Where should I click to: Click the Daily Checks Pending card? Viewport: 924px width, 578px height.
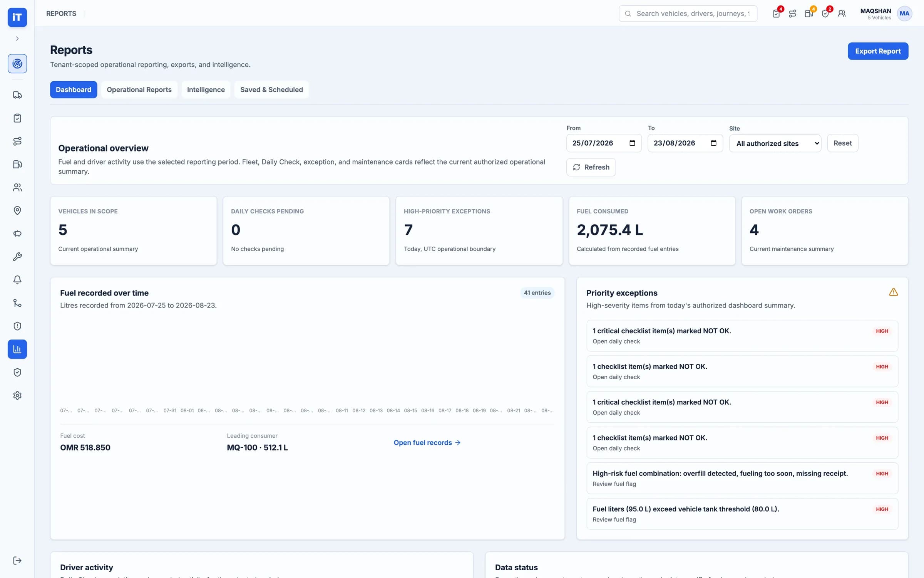coord(306,231)
